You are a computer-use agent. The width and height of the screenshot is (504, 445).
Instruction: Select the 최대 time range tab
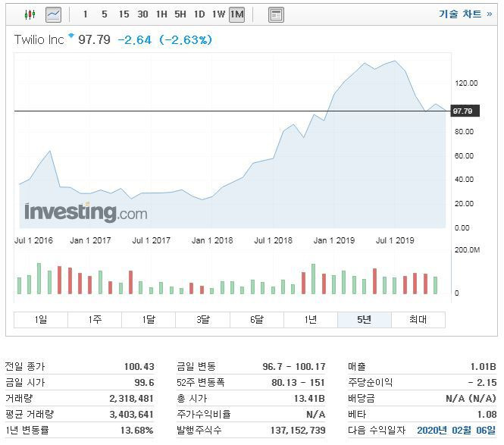click(x=418, y=320)
